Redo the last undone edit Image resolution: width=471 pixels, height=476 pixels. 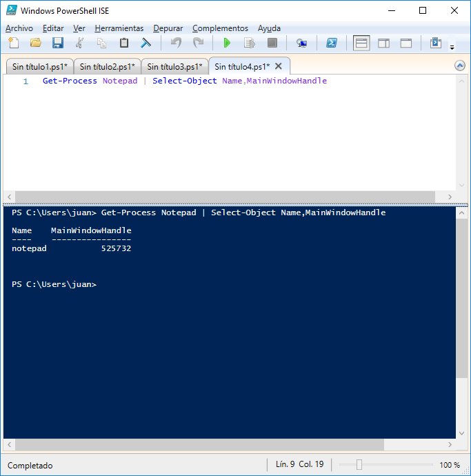[198, 43]
